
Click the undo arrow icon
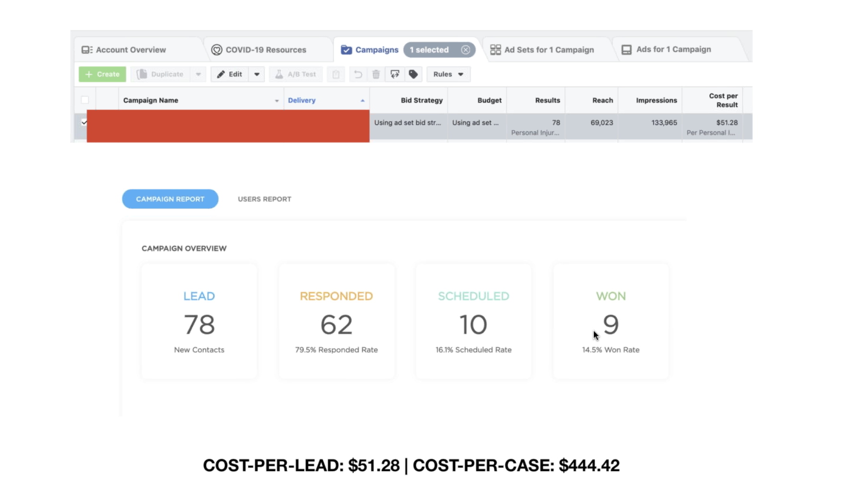358,74
